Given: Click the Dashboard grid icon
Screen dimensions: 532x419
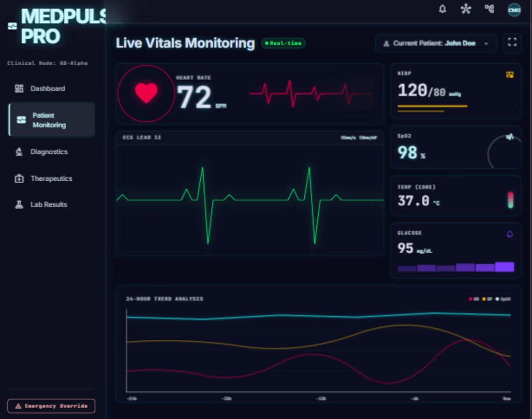Looking at the screenshot, I should [x=19, y=88].
